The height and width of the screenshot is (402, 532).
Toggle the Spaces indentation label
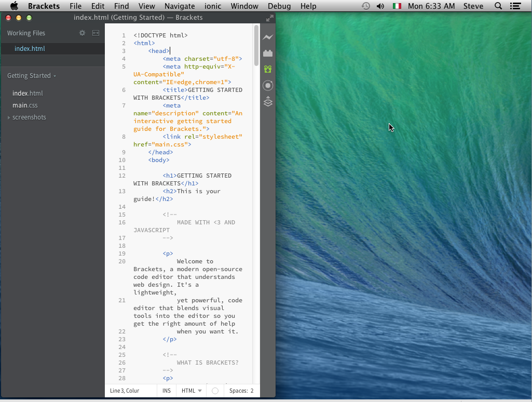pos(238,391)
